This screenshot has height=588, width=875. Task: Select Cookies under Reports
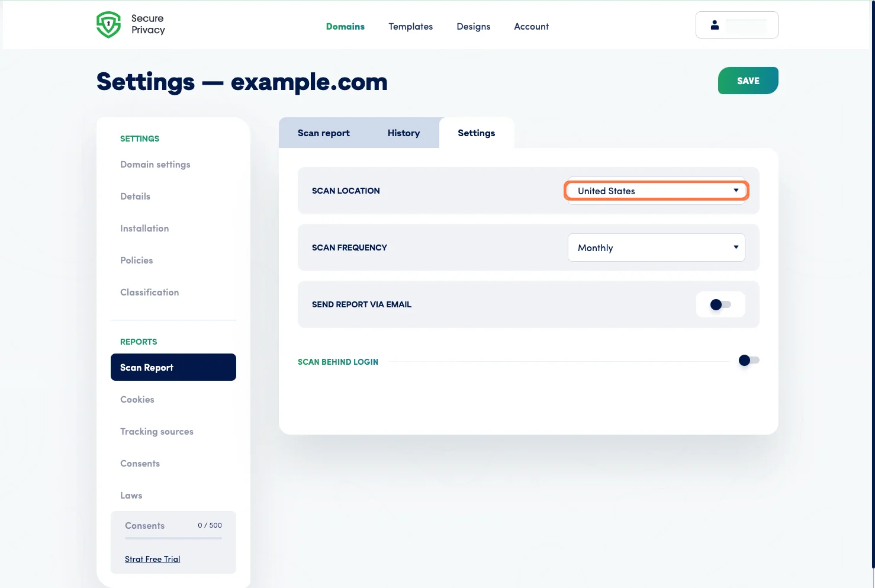click(137, 399)
